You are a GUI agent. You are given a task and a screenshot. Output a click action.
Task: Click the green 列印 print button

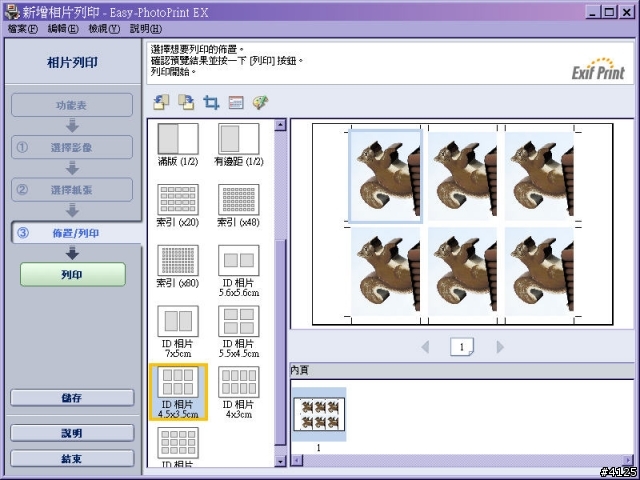[73, 274]
